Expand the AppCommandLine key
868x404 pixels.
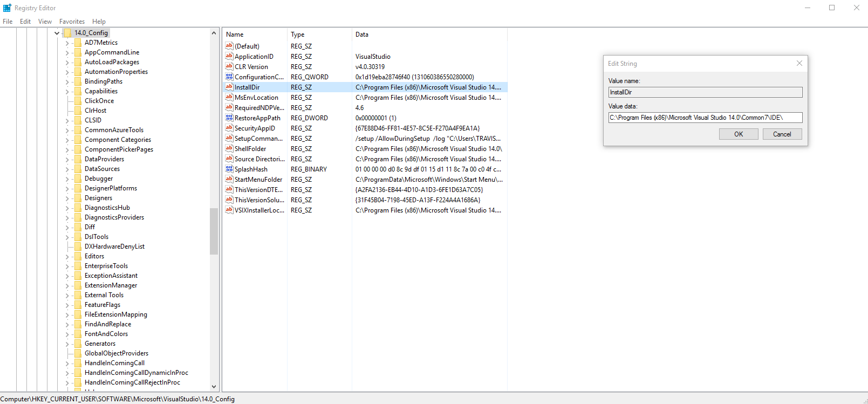click(x=67, y=52)
